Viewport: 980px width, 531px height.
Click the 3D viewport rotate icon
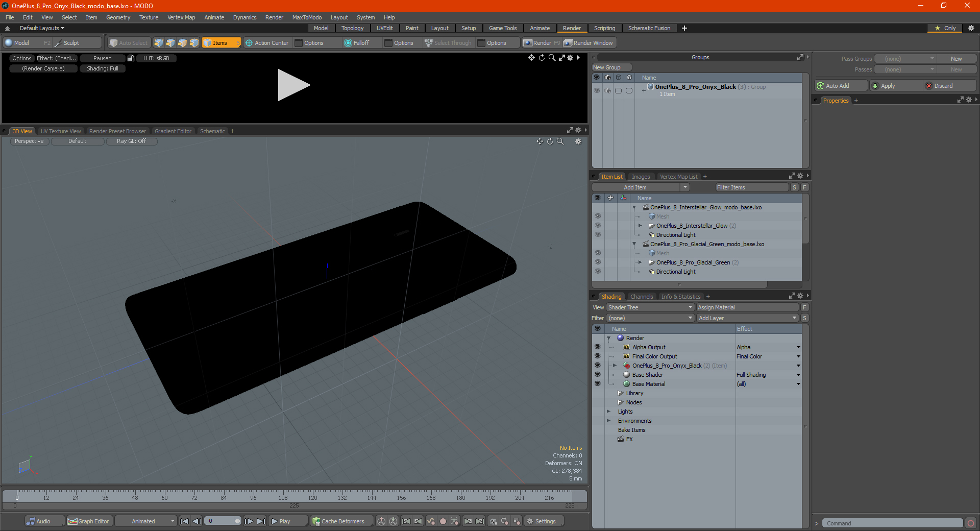(x=550, y=141)
